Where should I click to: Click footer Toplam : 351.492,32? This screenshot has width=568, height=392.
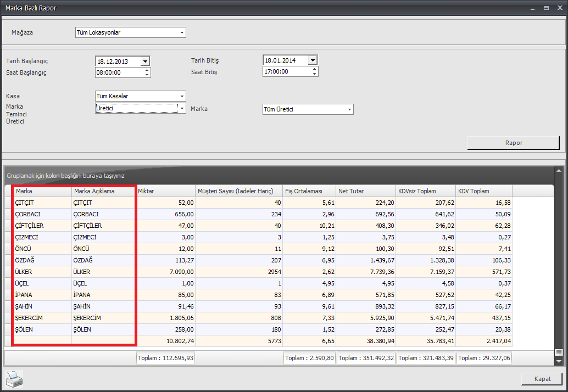click(x=366, y=358)
